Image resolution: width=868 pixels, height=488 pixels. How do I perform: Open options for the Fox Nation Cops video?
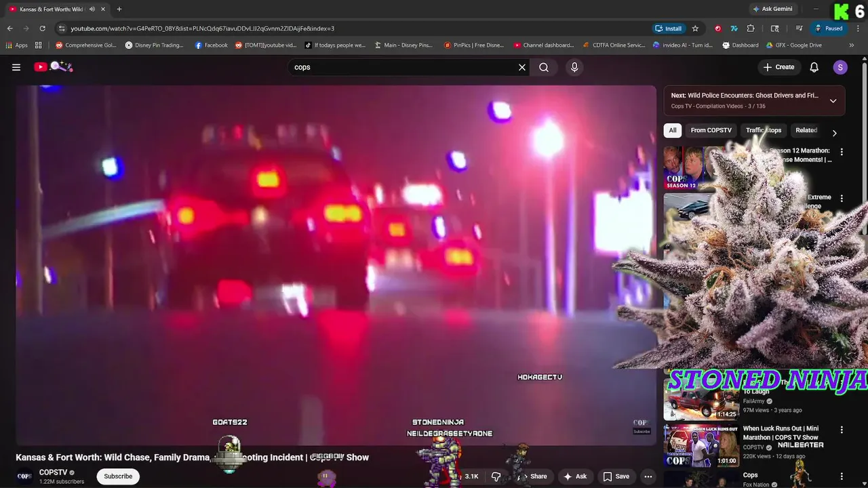click(842, 476)
